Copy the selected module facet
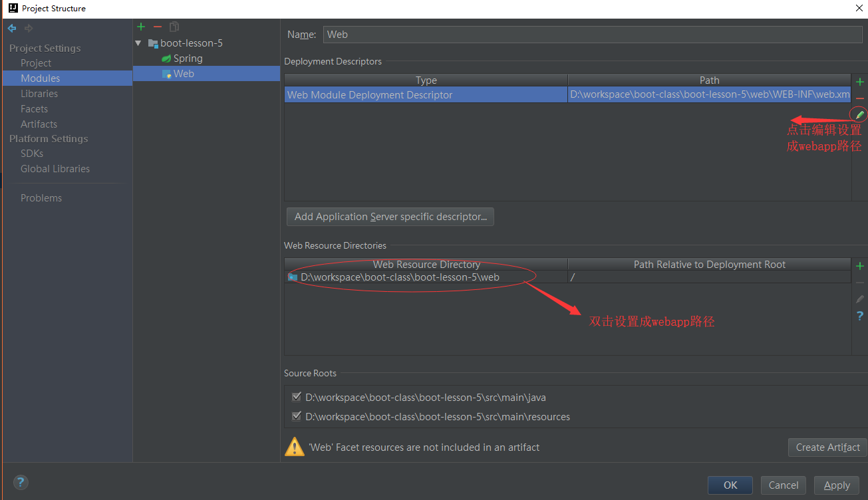The height and width of the screenshot is (500, 868). [x=174, y=27]
